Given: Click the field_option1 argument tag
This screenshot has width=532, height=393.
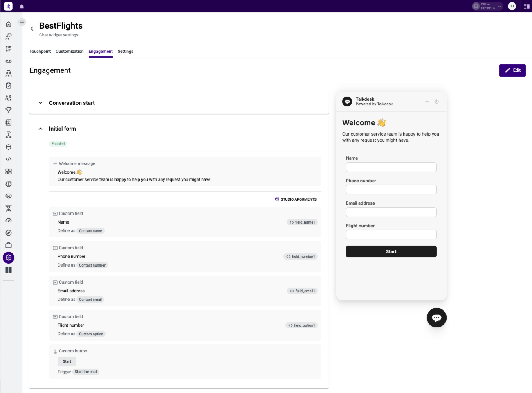Looking at the screenshot, I should pyautogui.click(x=301, y=325).
